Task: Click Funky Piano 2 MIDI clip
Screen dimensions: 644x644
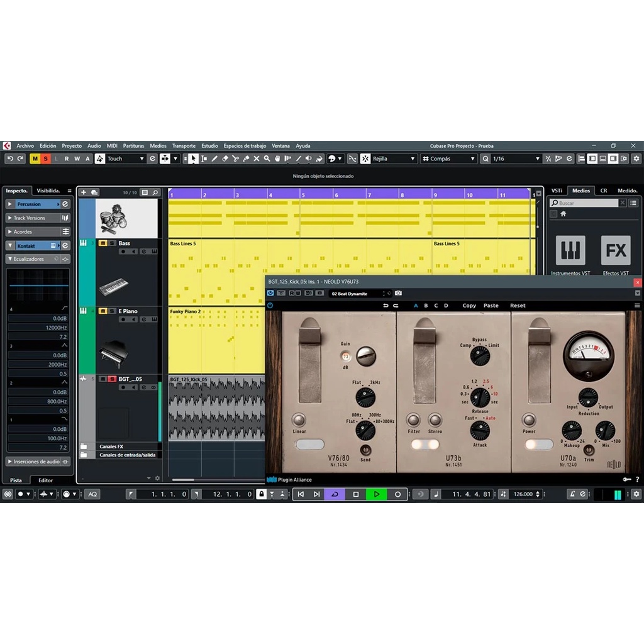Action: pos(216,340)
